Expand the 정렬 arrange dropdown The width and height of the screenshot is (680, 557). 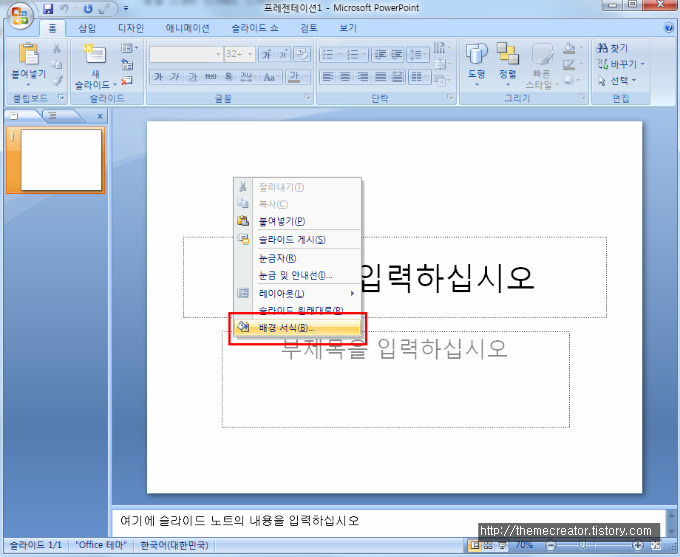coord(508,64)
